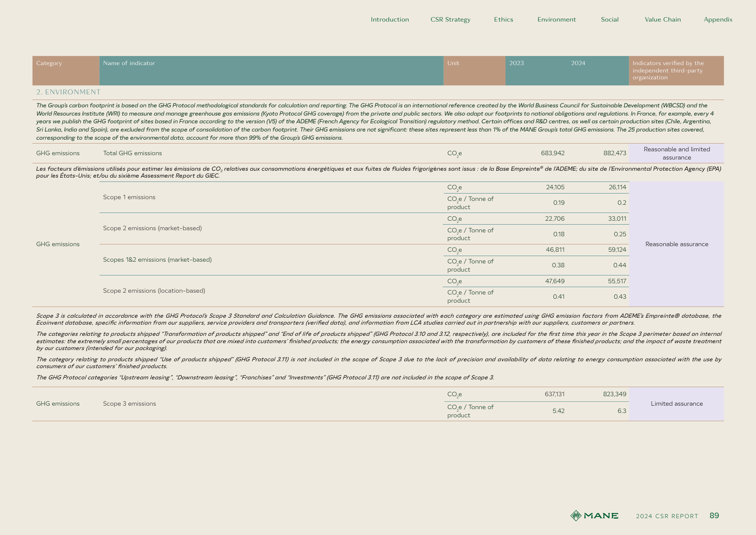Click the MANE diamond logo in the footer
The height and width of the screenshot is (535, 756).
(576, 516)
